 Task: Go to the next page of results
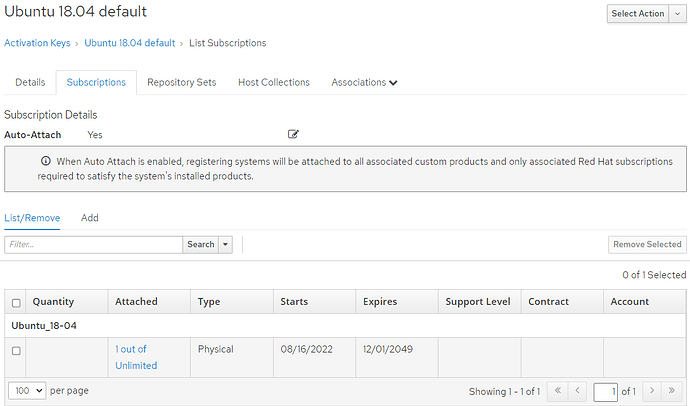point(652,391)
